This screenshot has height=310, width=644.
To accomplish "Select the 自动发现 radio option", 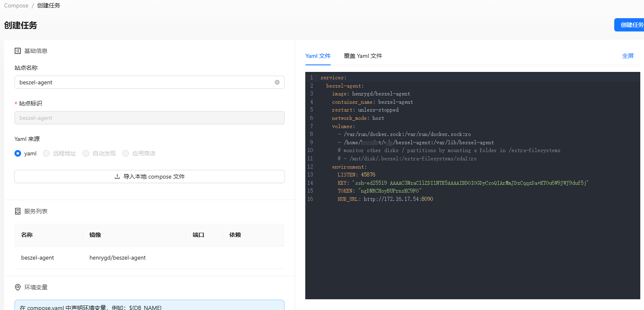I will [86, 153].
